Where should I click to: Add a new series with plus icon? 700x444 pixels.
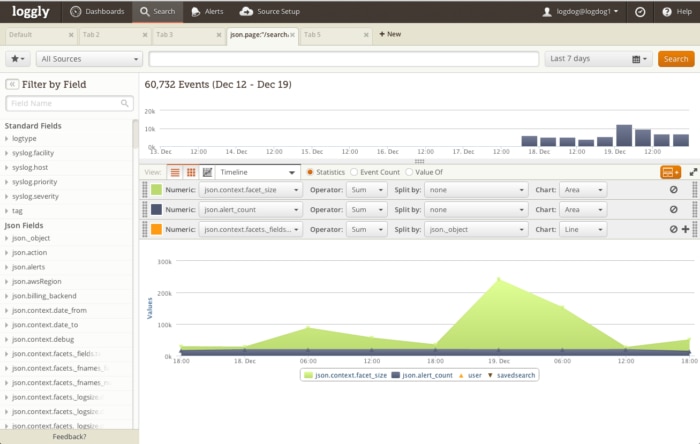coord(685,229)
